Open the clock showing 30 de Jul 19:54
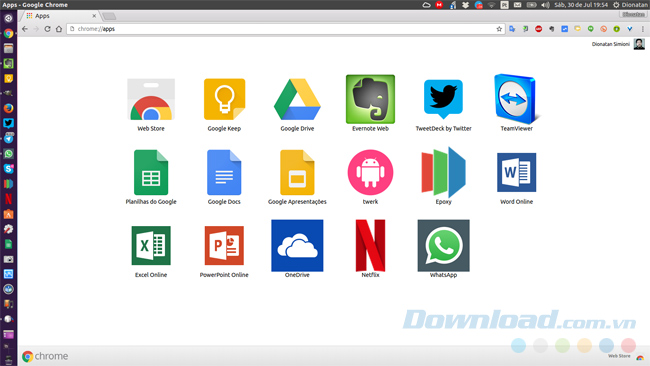This screenshot has height=366, width=650. pos(581,5)
